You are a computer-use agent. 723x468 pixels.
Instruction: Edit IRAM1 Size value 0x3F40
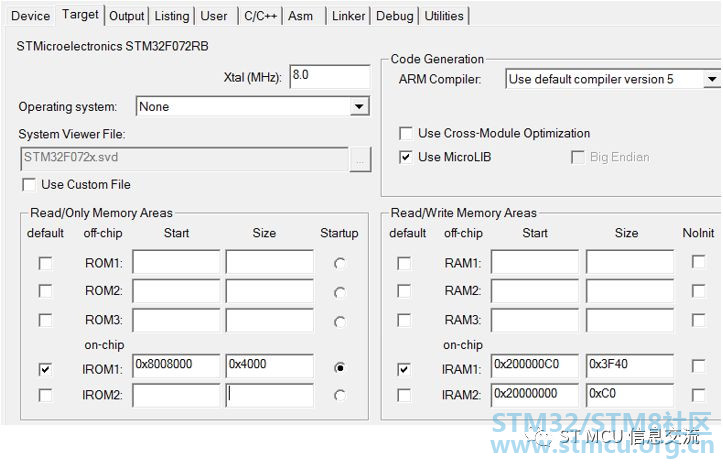pos(630,366)
